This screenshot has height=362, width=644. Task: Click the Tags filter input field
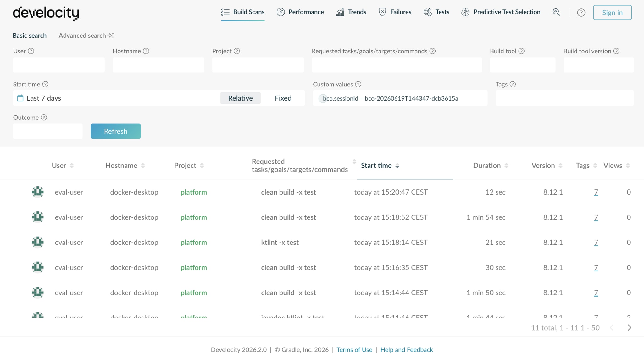coord(564,98)
